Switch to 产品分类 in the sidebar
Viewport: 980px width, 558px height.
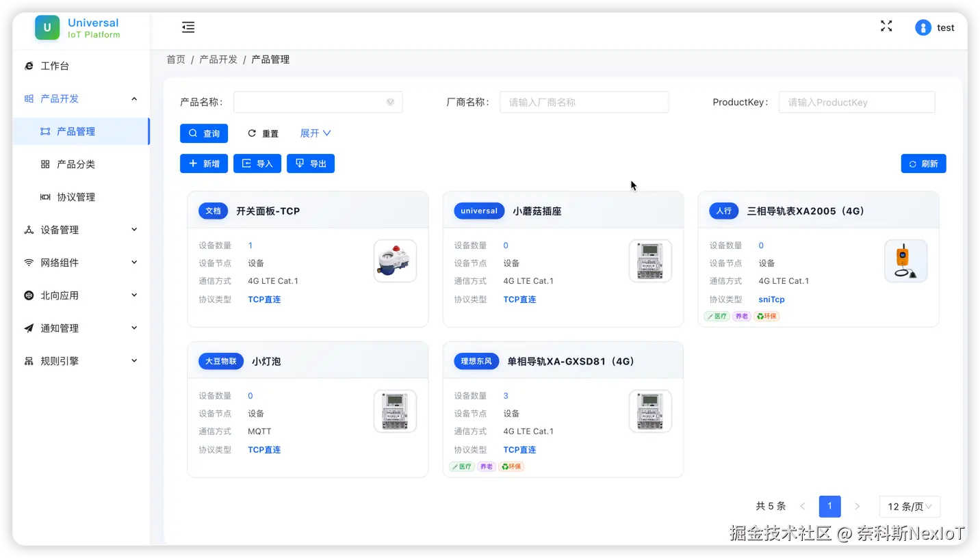70,163
